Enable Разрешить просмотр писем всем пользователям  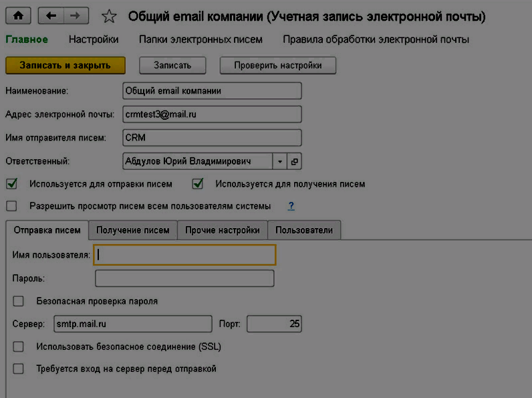11,206
